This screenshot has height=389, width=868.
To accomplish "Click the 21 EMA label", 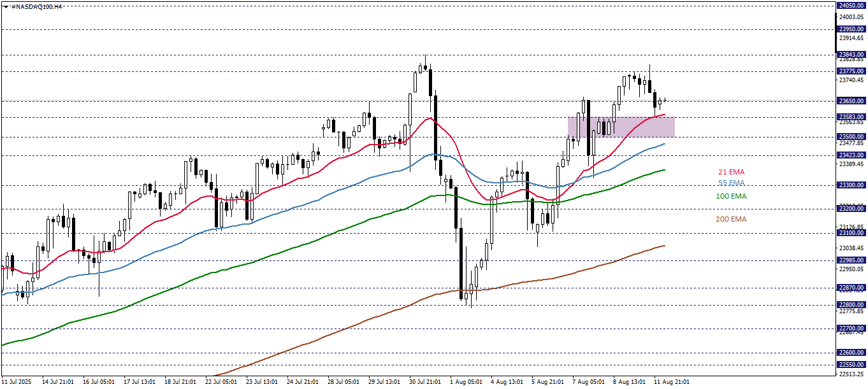I will (x=731, y=172).
